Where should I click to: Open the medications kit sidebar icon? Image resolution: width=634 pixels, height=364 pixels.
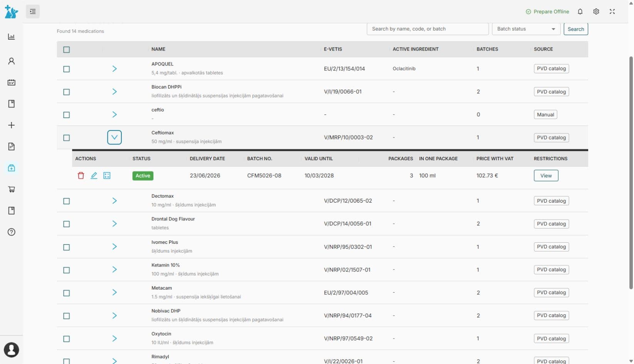tap(12, 168)
